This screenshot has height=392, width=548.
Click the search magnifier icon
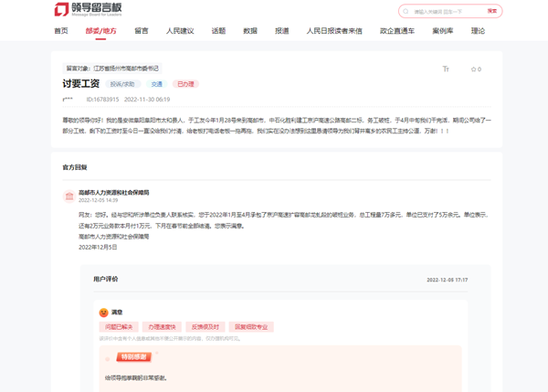(x=406, y=12)
